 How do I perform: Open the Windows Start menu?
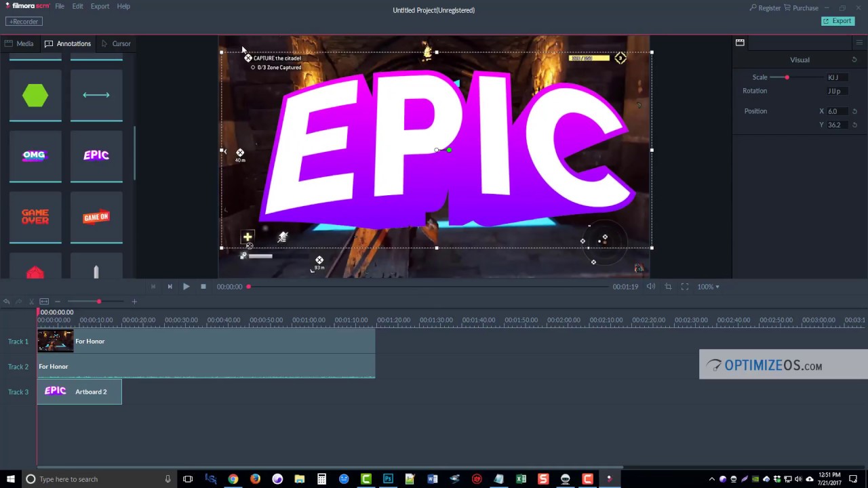point(10,479)
